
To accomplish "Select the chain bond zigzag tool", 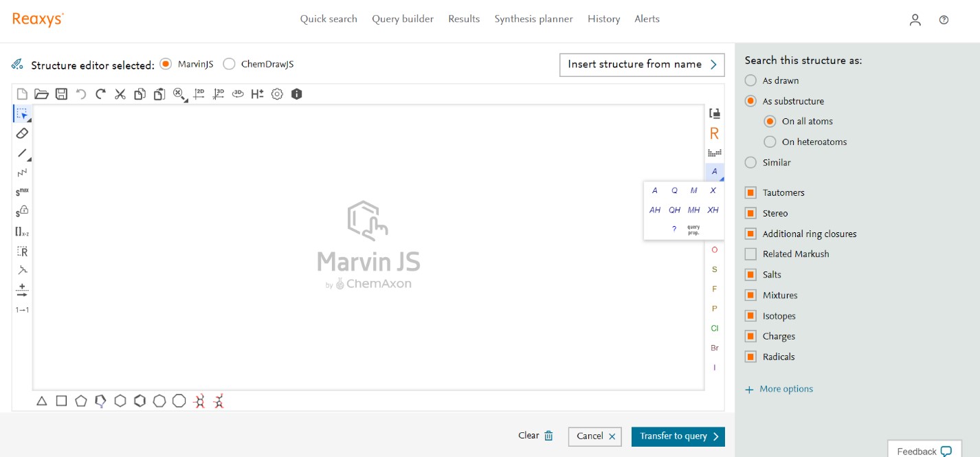I will (22, 172).
